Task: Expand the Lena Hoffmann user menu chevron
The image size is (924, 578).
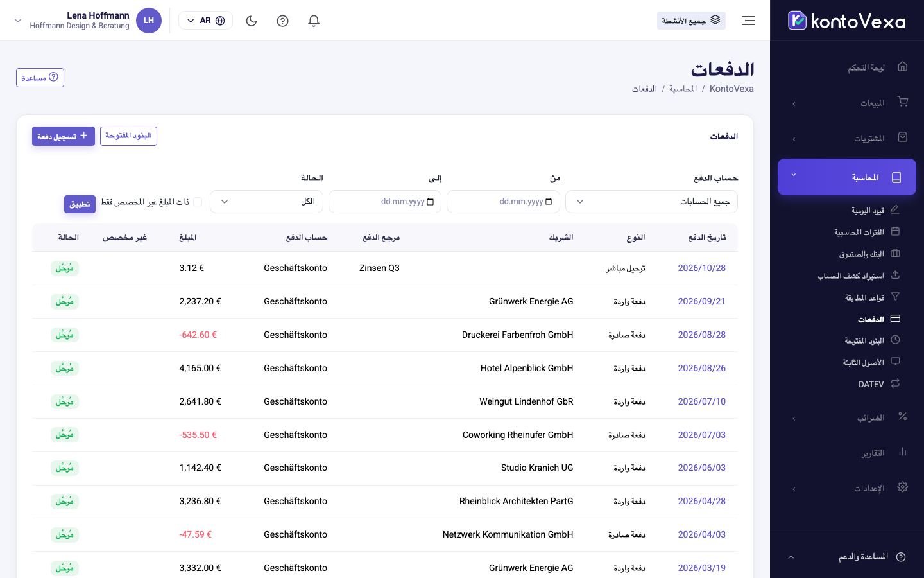Action: pos(18,21)
